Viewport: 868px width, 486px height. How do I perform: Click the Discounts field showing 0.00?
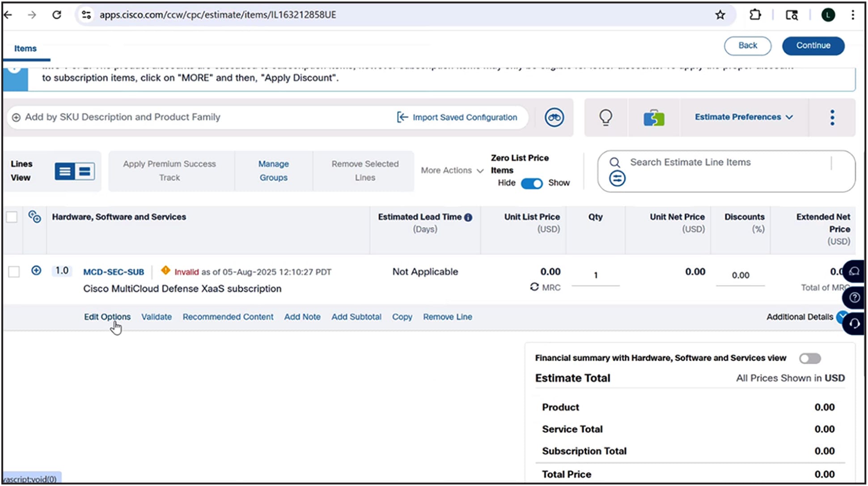click(741, 276)
